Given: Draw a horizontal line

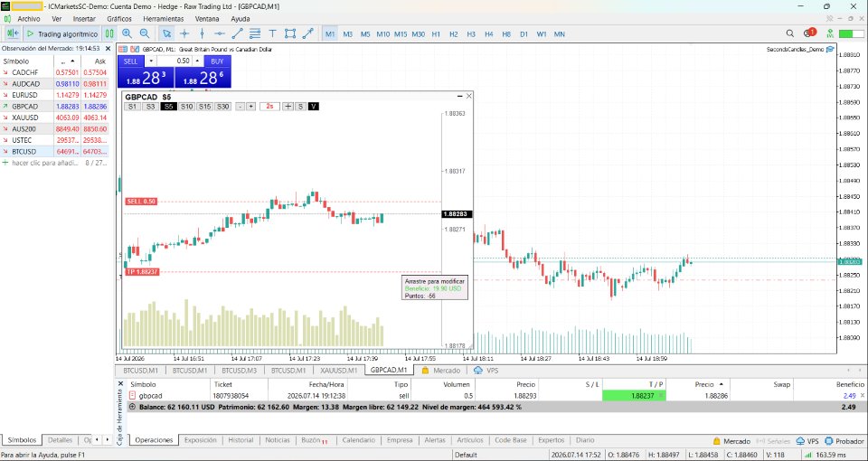Looking at the screenshot, I should pos(220,33).
